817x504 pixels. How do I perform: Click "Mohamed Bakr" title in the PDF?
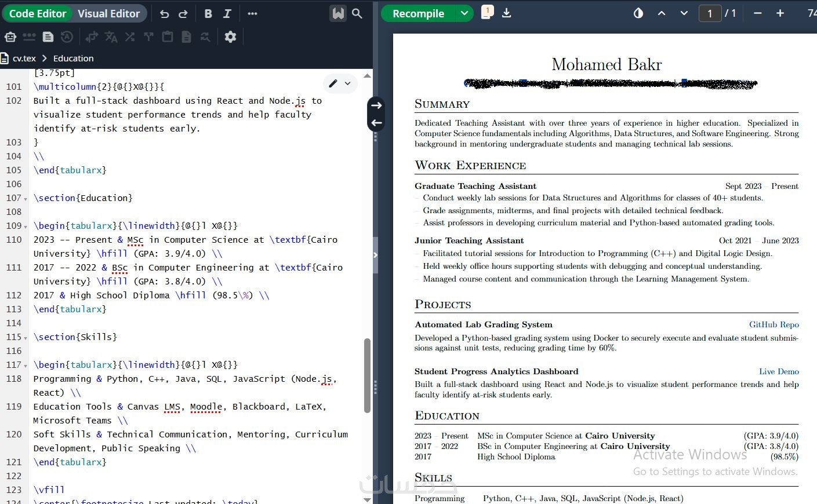coord(607,64)
